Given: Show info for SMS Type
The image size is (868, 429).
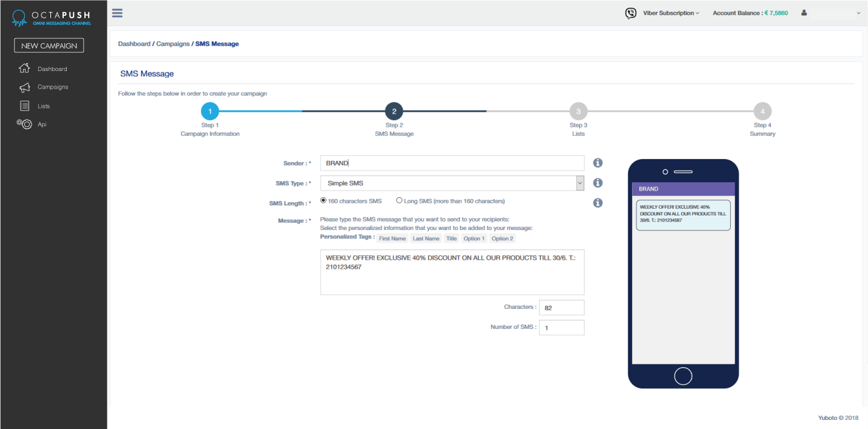Looking at the screenshot, I should tap(598, 183).
